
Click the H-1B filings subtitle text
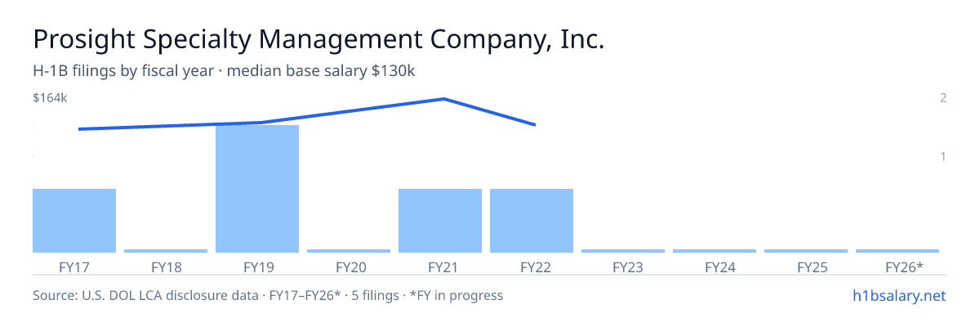(x=224, y=71)
